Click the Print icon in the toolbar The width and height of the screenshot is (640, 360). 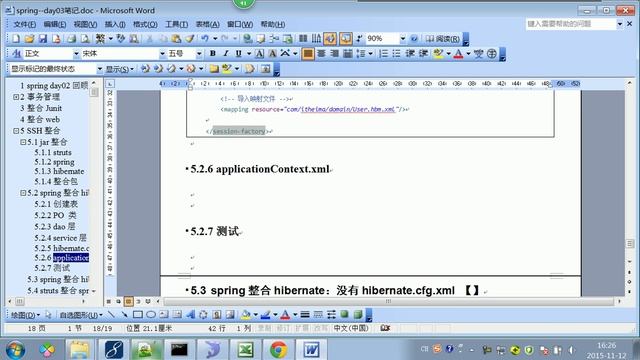pyautogui.click(x=71, y=39)
